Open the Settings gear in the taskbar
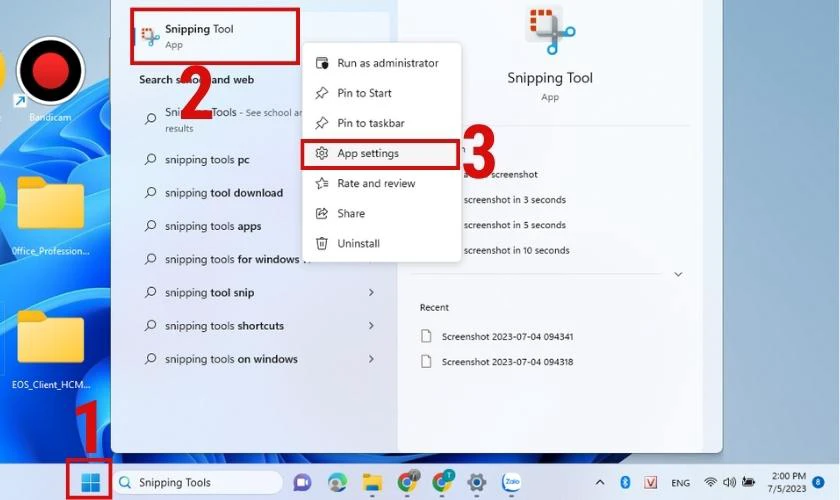 [476, 482]
